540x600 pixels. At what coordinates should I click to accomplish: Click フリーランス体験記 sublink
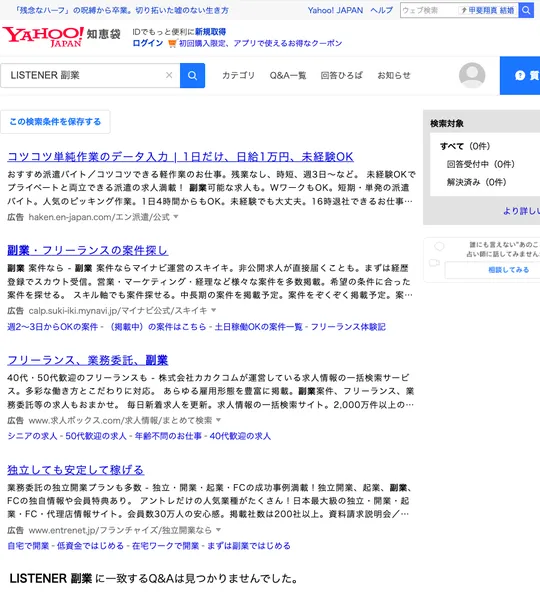pyautogui.click(x=348, y=327)
